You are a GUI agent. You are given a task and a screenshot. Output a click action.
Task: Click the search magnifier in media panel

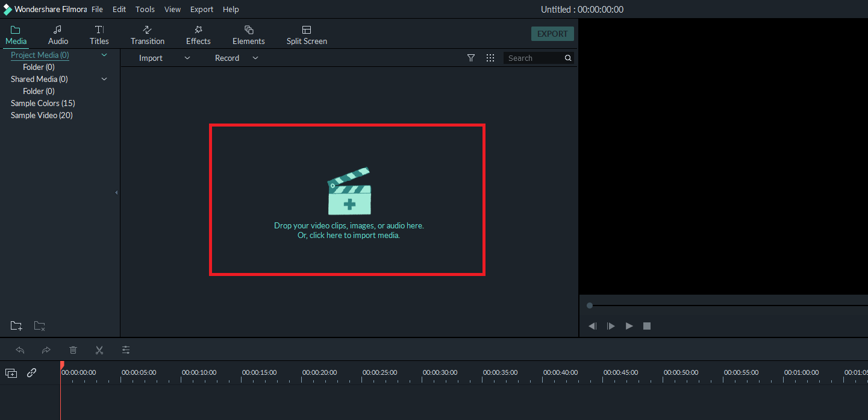pyautogui.click(x=567, y=57)
